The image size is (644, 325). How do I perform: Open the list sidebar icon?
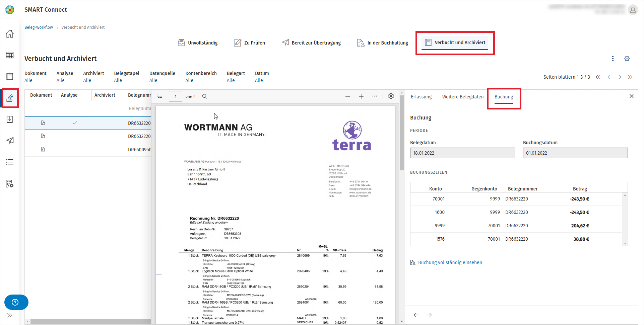(x=10, y=162)
